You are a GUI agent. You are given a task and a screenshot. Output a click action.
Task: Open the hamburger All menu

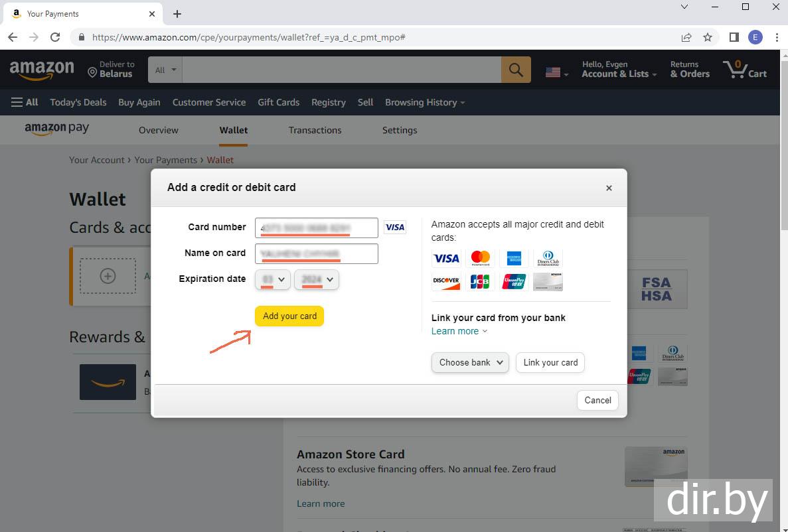[25, 102]
